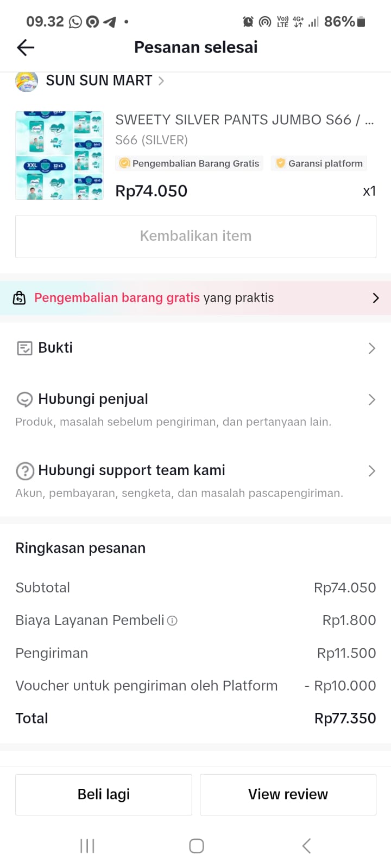Tap the View review button

288,794
